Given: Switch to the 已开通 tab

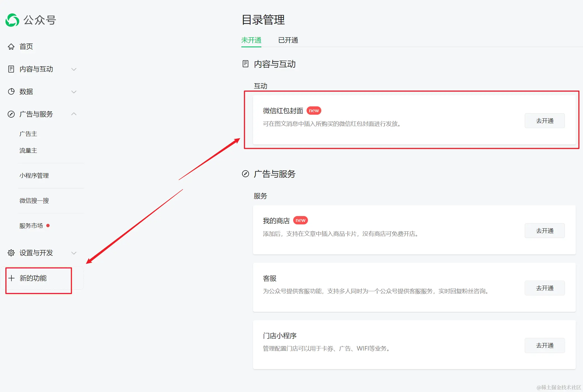Looking at the screenshot, I should 288,40.
